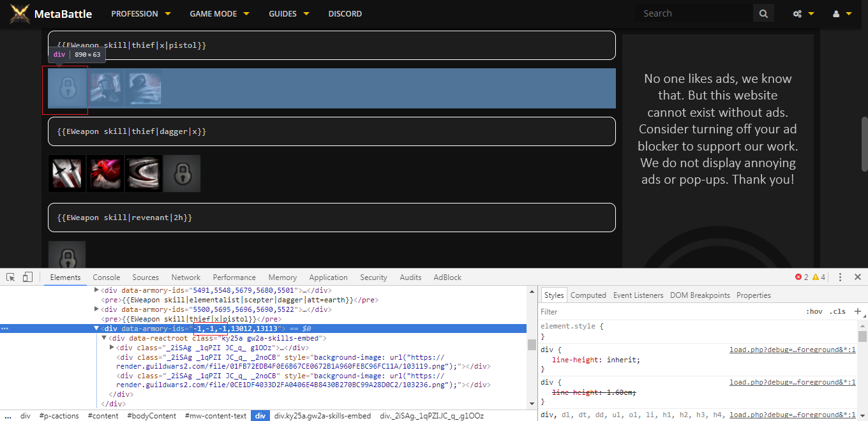The image size is (868, 421).
Task: Click the element.style rule block
Action: pos(698,331)
